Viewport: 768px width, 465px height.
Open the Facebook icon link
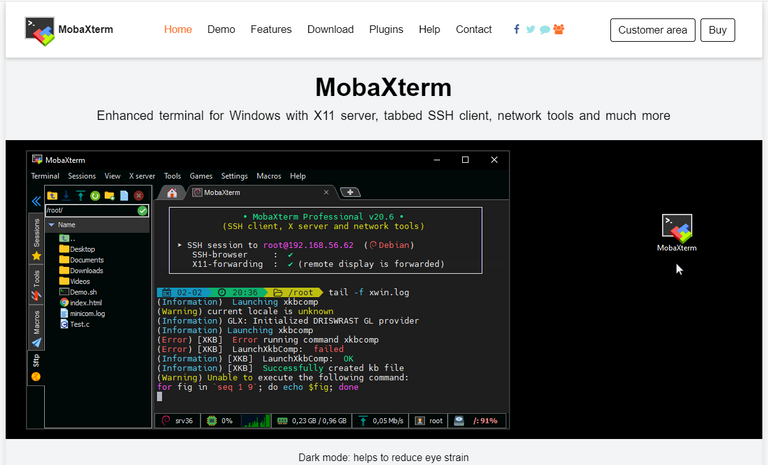(x=516, y=29)
